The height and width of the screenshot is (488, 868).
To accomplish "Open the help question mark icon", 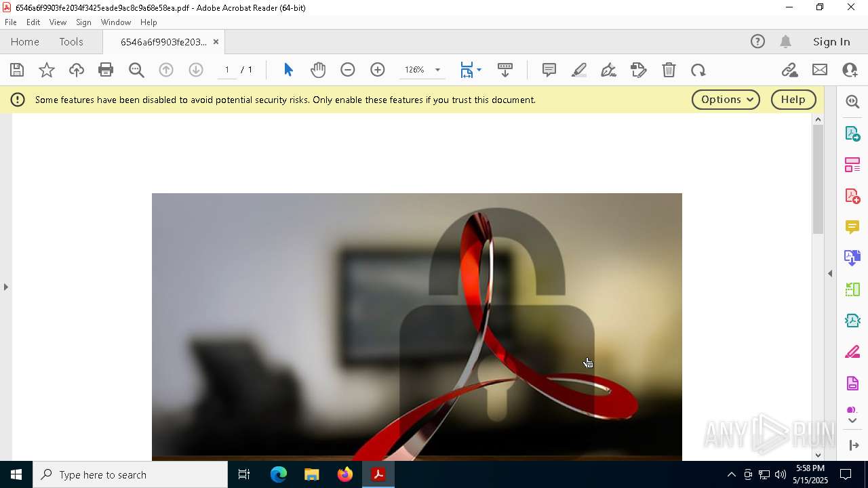I will pyautogui.click(x=757, y=42).
